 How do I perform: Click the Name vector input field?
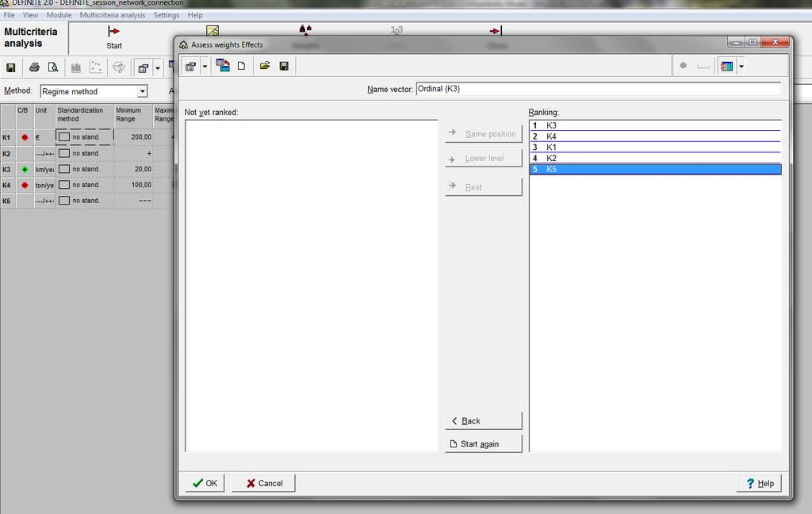(x=598, y=89)
